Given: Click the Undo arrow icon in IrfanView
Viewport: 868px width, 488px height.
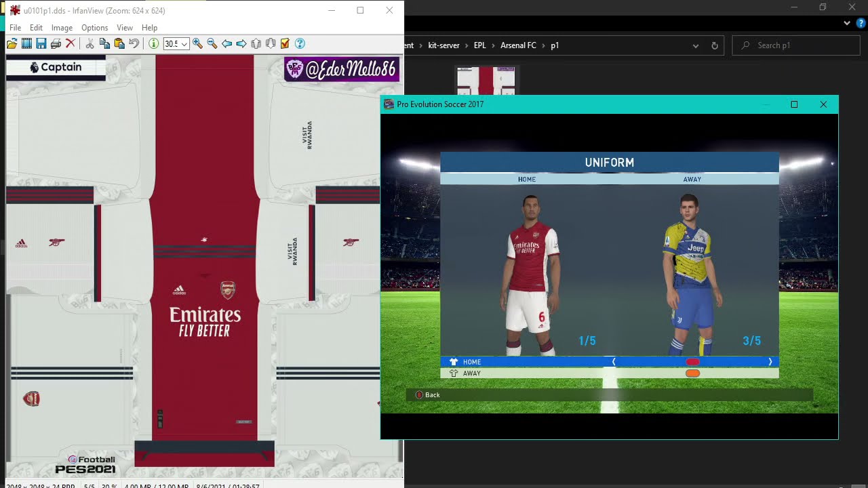Looking at the screenshot, I should 134,43.
